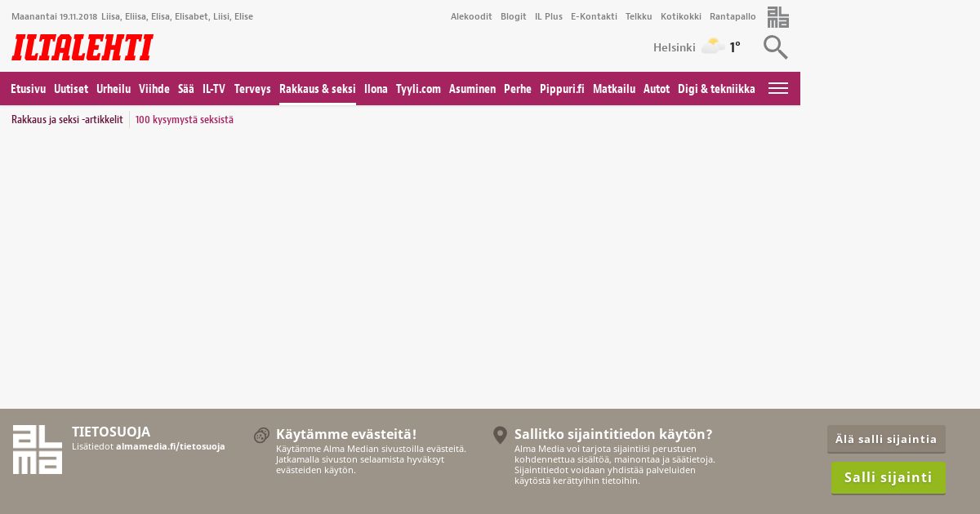
Task: Click the Iltalehti logo
Action: (82, 47)
